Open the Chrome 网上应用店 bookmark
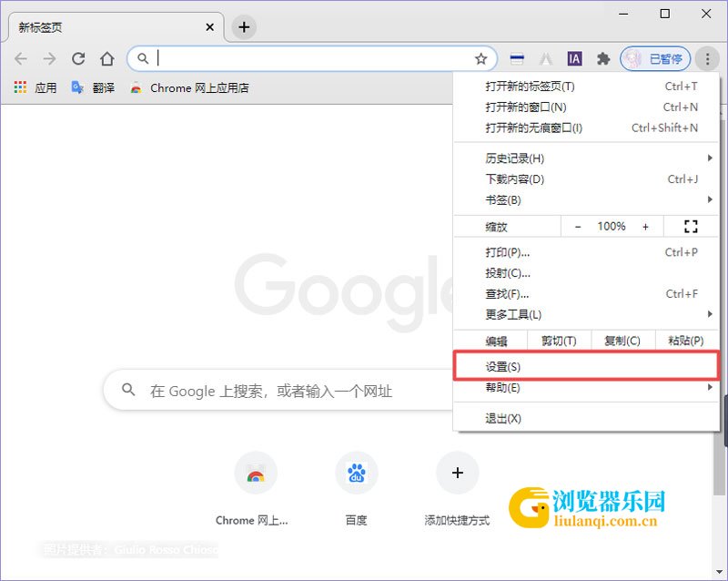This screenshot has width=728, height=581. (190, 87)
